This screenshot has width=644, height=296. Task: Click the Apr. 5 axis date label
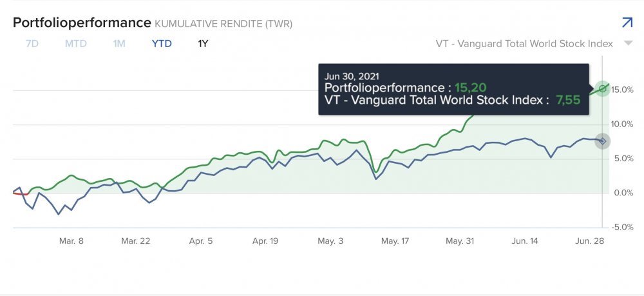pos(201,241)
